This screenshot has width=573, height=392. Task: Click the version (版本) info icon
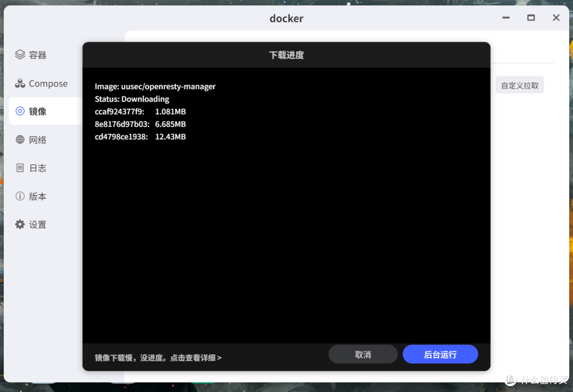point(20,196)
